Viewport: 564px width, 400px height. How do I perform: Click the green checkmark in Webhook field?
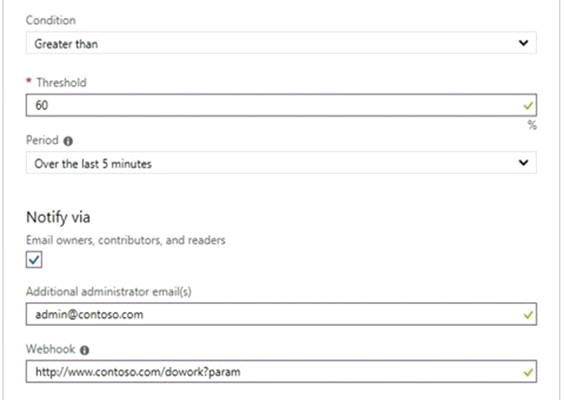click(528, 372)
